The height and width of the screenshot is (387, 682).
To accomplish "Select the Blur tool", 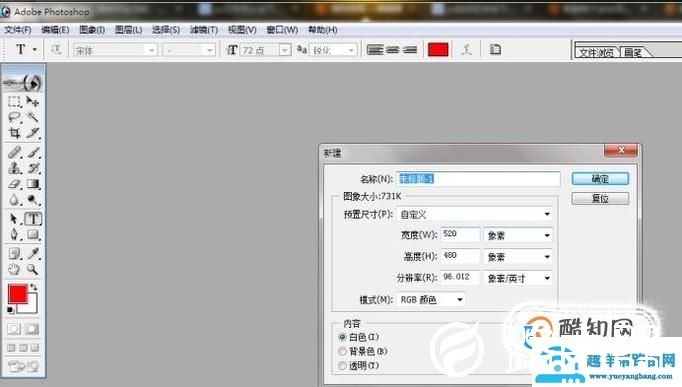I will point(14,200).
